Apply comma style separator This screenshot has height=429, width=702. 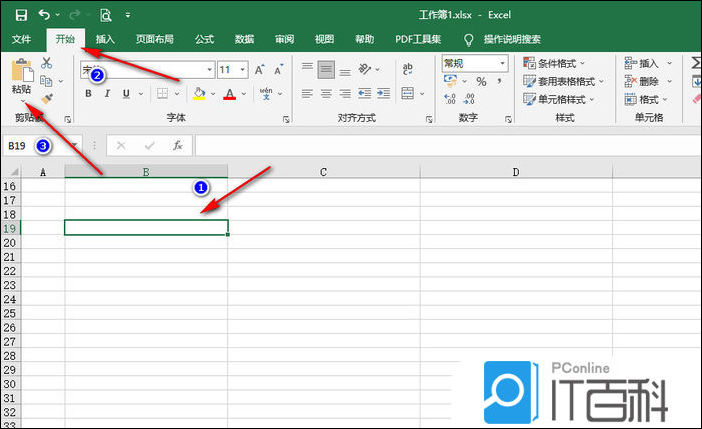tap(500, 81)
